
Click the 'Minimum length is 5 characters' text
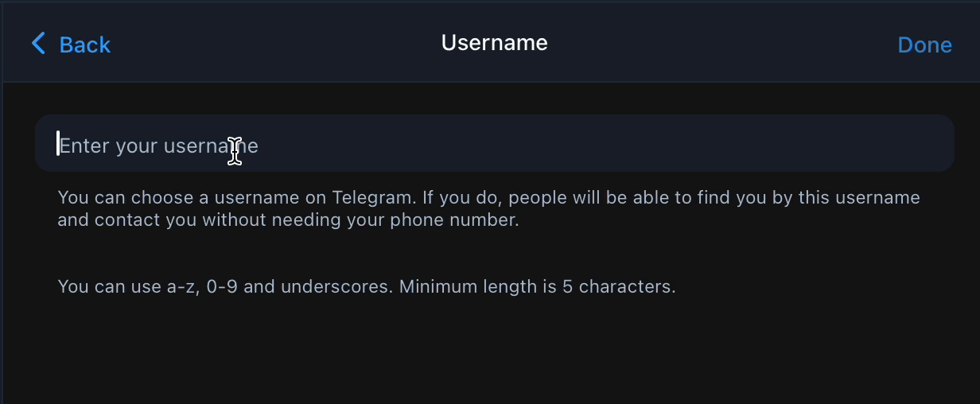538,286
